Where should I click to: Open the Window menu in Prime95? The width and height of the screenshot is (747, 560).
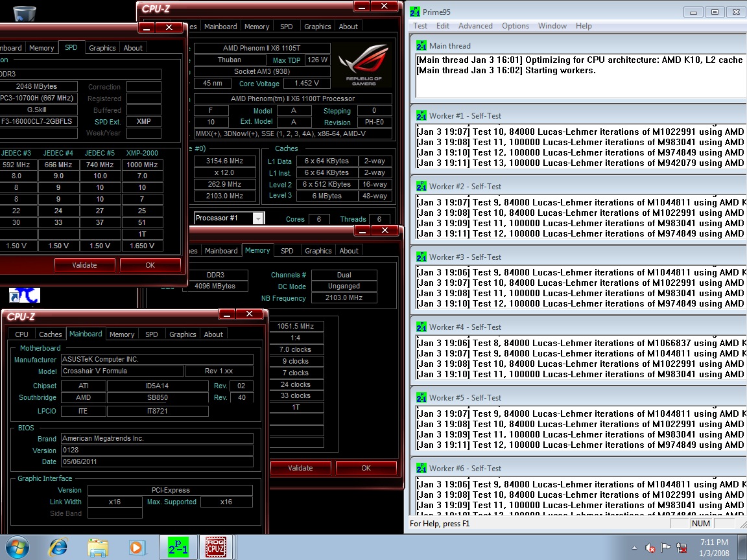(x=552, y=26)
